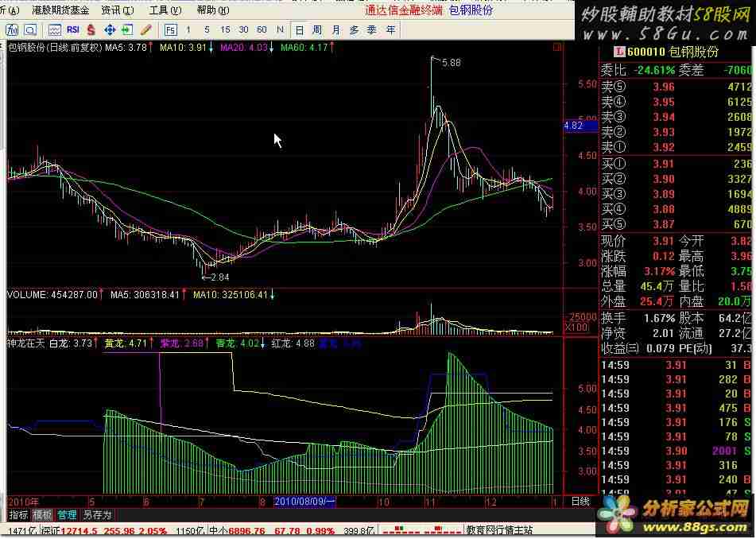Click the blue four-arrow move icon

pos(110,30)
